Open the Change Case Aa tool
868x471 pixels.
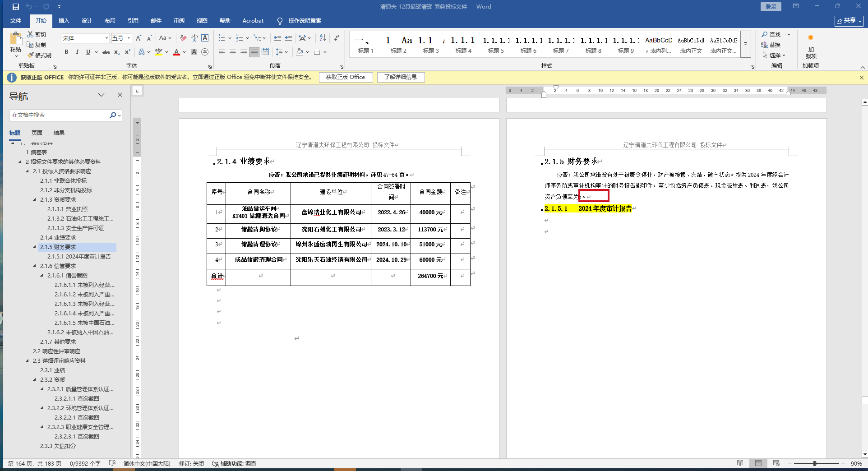pyautogui.click(x=165, y=38)
